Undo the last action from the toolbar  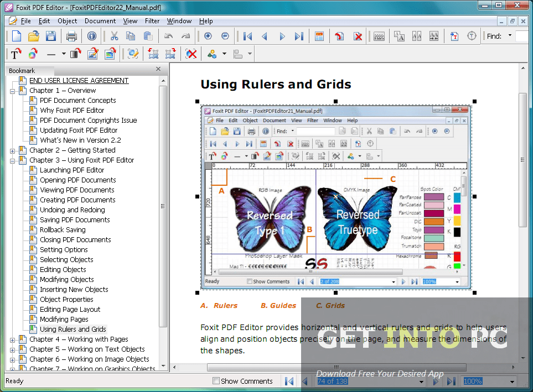click(x=169, y=36)
